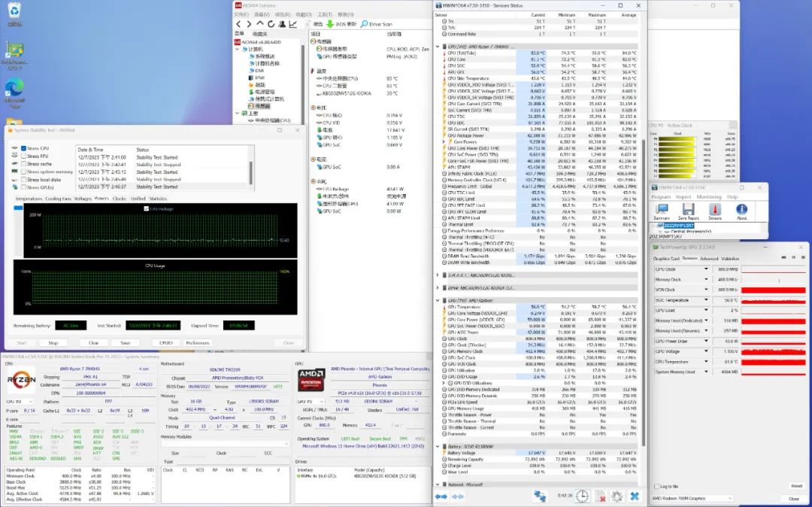The image size is (812, 507).
Task: Click the reset log icon with red X in sensors footer
Action: click(600, 496)
